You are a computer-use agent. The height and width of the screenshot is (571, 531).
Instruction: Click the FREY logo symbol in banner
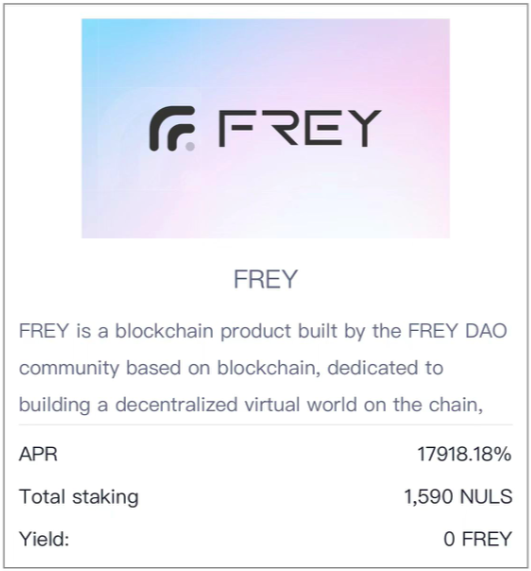(172, 129)
